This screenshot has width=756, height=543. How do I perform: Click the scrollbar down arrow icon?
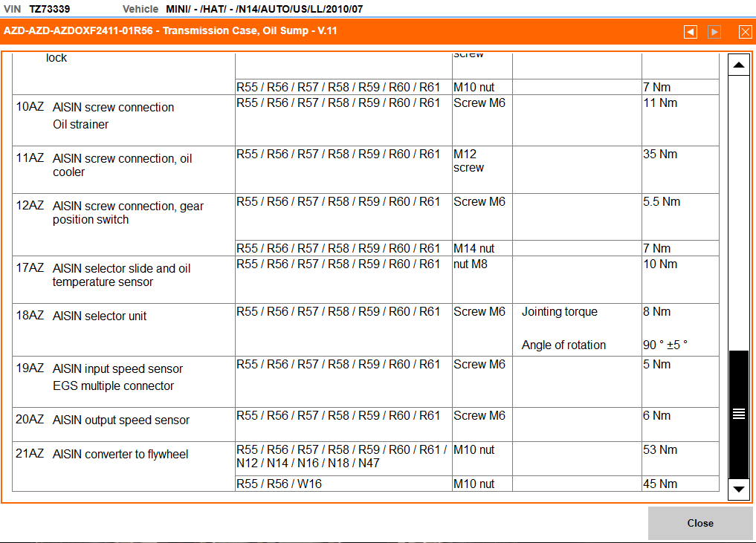(x=737, y=490)
